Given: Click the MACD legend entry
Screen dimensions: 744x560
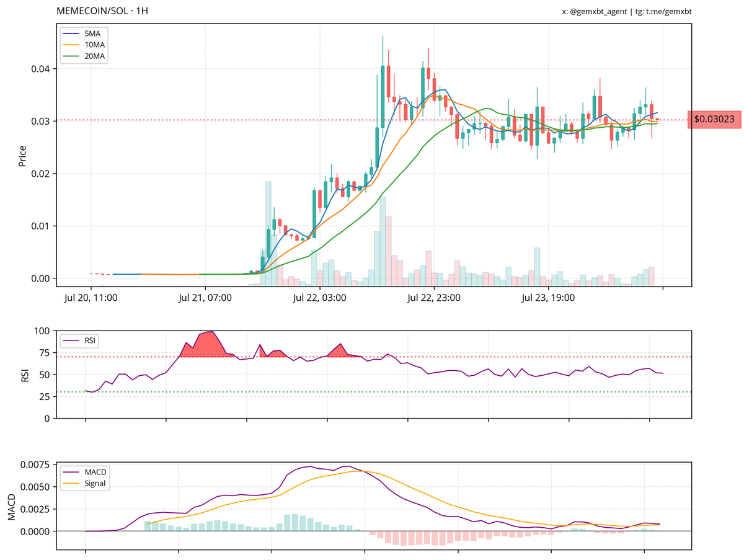Looking at the screenshot, I should pyautogui.click(x=86, y=472).
